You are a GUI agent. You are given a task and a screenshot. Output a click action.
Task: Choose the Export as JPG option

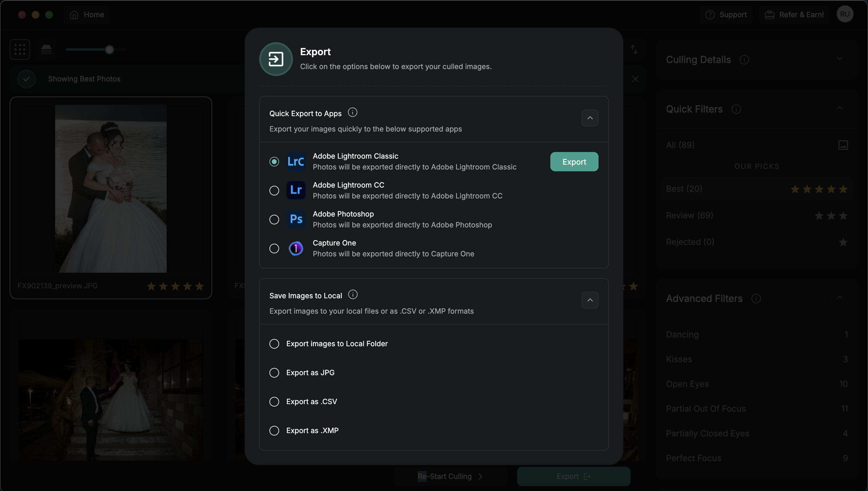pos(274,373)
